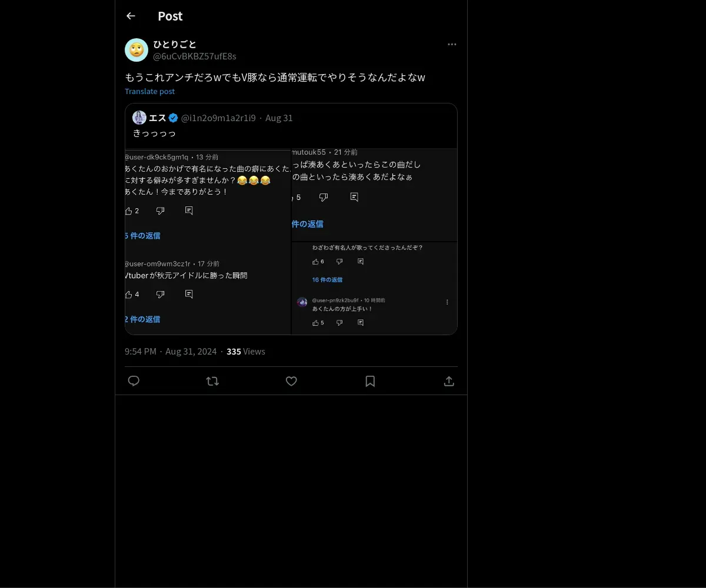Click the @i1n2o9m1a2r1i9 handle in quote
The height and width of the screenshot is (588, 706).
(218, 118)
